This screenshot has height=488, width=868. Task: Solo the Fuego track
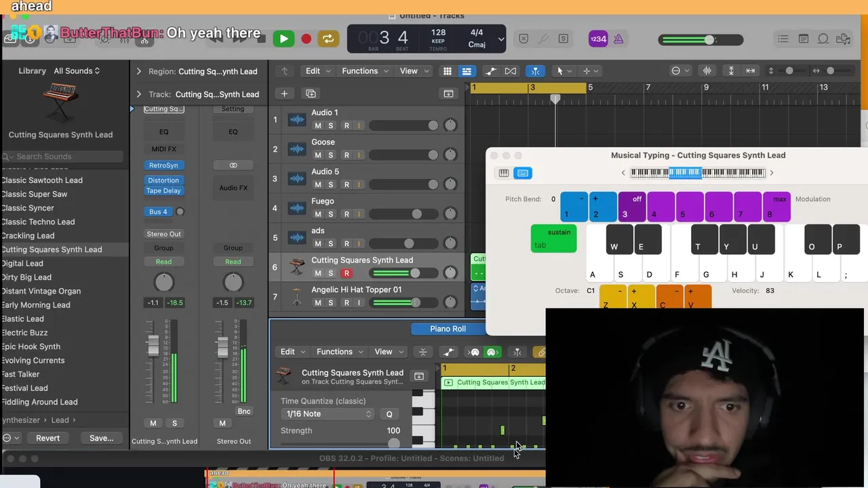330,214
